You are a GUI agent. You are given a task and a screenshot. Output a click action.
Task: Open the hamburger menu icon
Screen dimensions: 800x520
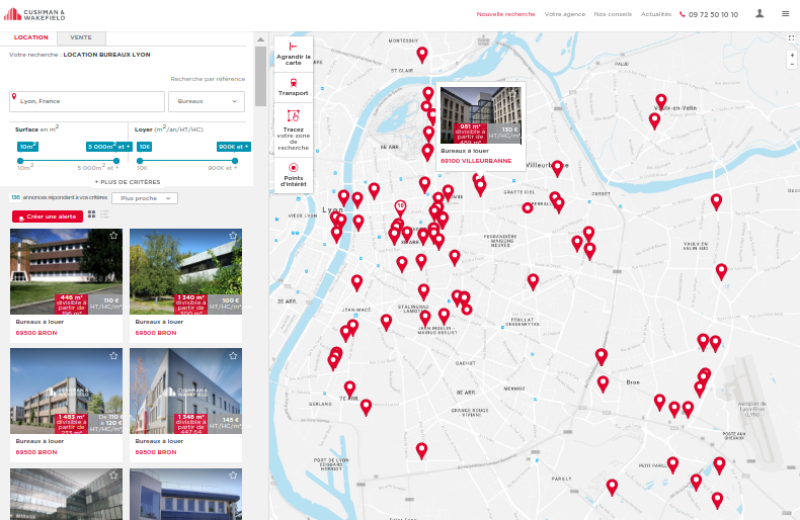785,14
